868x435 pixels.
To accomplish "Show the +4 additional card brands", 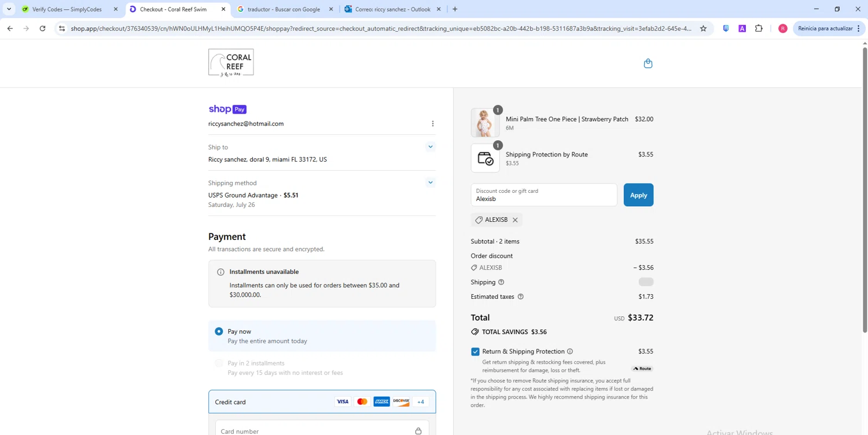I will [421, 402].
